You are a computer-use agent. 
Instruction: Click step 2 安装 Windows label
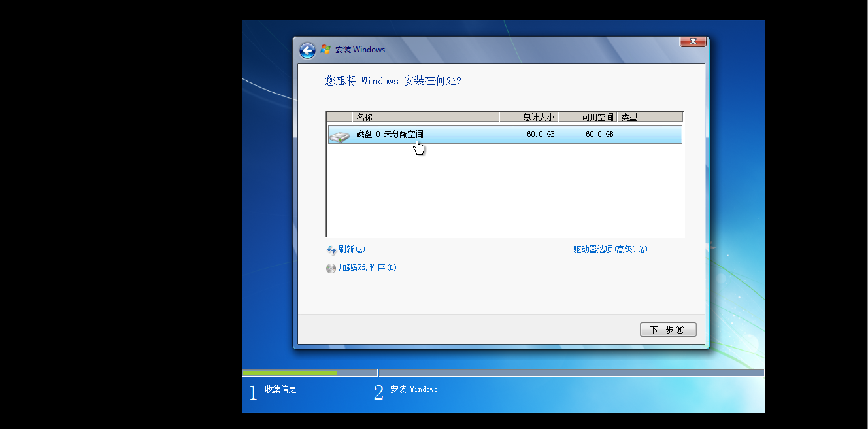click(414, 390)
